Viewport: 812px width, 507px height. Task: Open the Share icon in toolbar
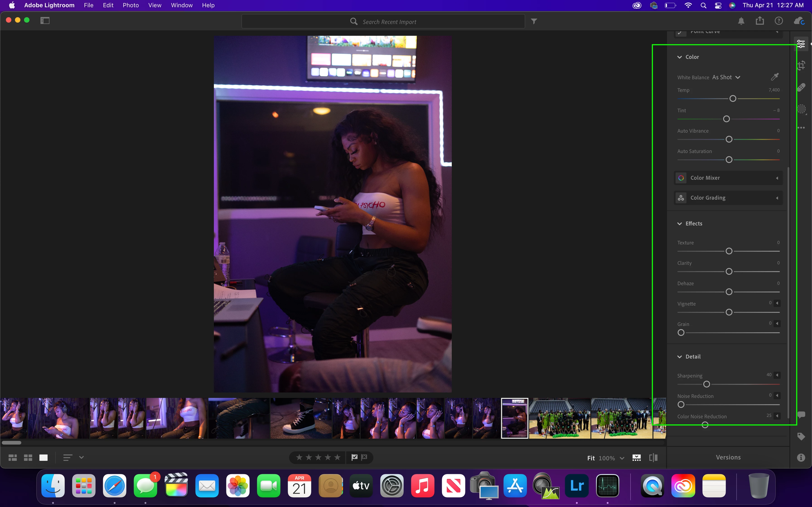tap(760, 21)
